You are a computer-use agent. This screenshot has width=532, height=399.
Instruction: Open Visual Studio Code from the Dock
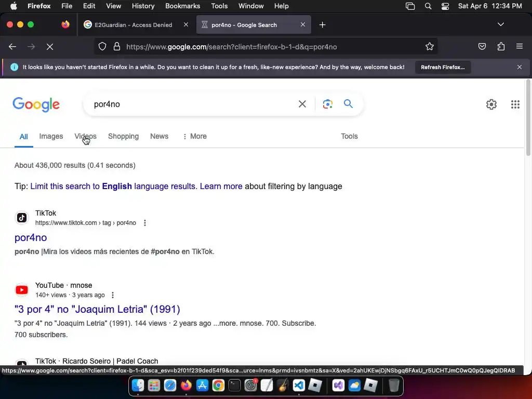299,385
